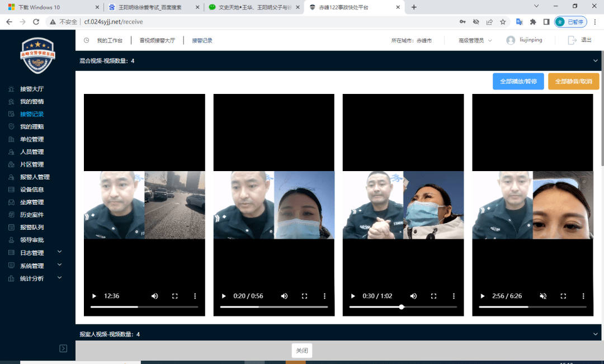
Task: Mute the 0:20 / 0:56 video
Action: (x=284, y=296)
